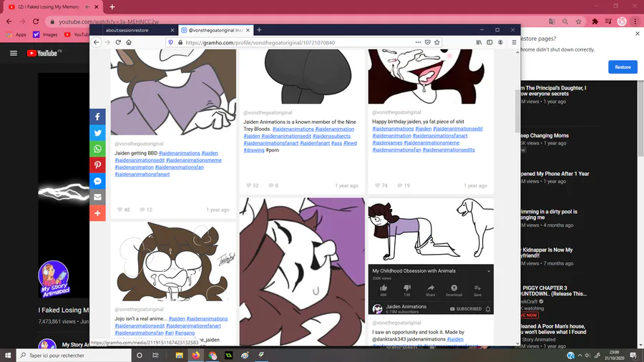Open a new tab in Firefox
Screen dimensions: 644x362
259,30
